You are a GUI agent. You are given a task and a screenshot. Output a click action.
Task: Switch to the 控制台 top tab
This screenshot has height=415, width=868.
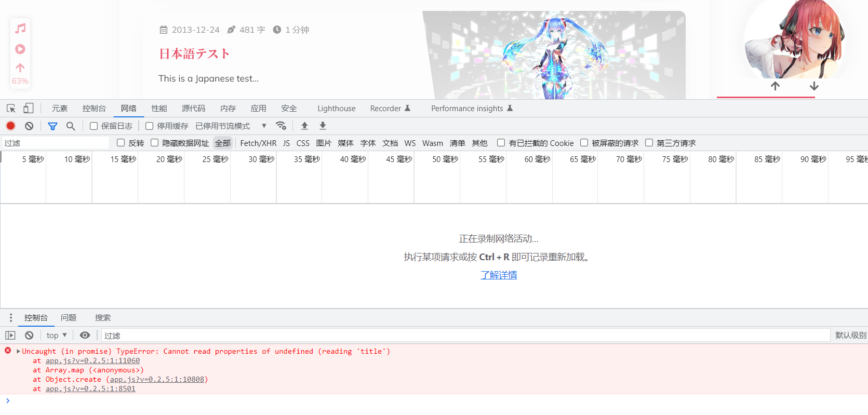[94, 108]
